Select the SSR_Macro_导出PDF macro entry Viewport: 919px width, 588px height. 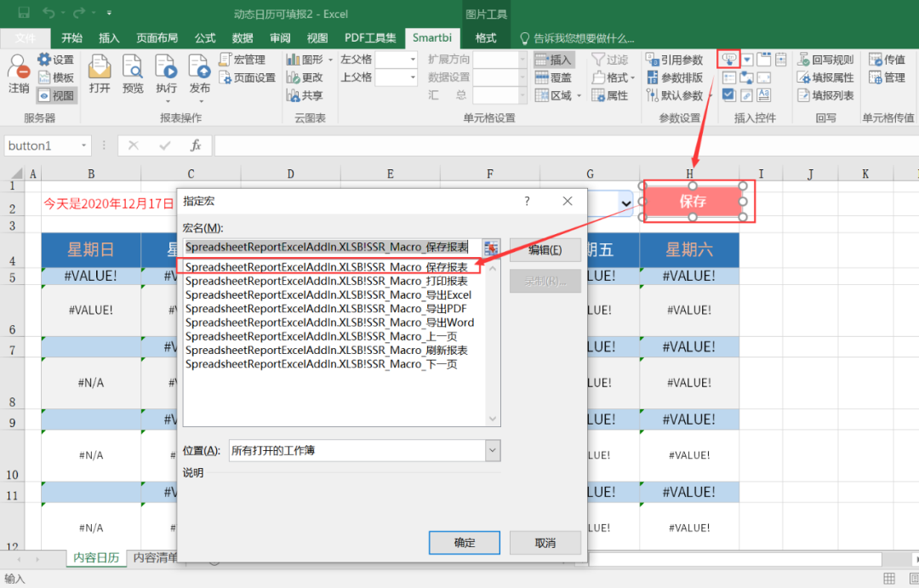pyautogui.click(x=326, y=308)
